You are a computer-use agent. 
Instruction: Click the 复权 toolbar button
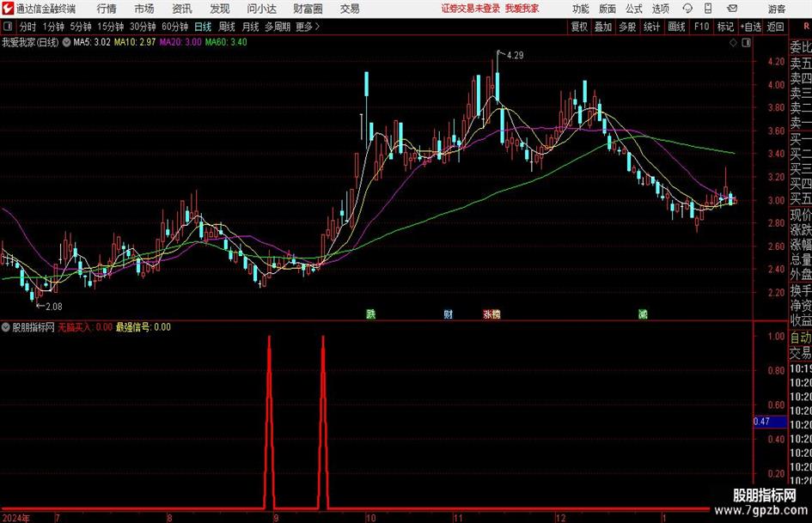579,27
